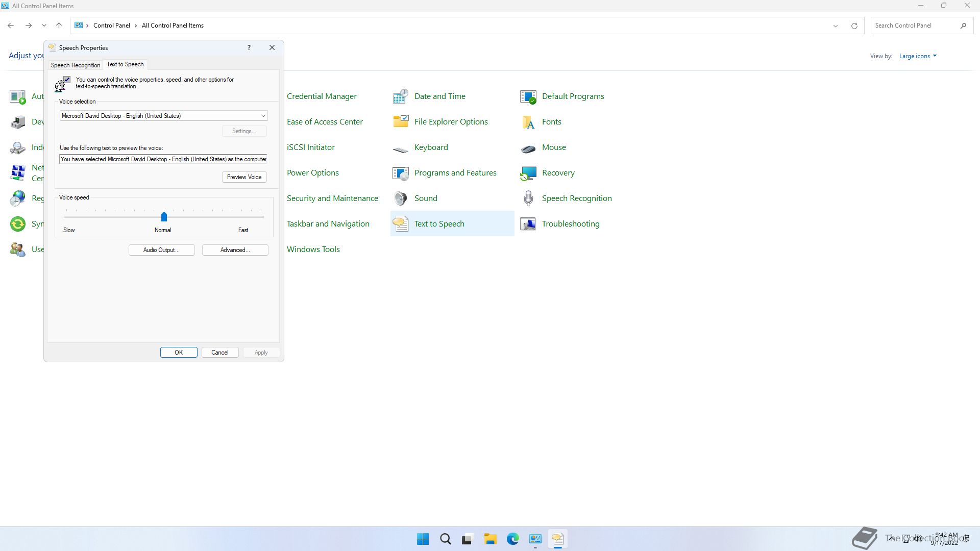The image size is (980, 551).
Task: Open Ease of Access Center link
Action: point(325,121)
